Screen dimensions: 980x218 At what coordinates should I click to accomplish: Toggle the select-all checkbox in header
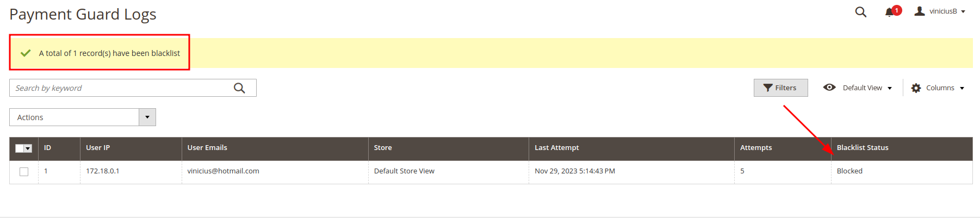click(x=20, y=148)
